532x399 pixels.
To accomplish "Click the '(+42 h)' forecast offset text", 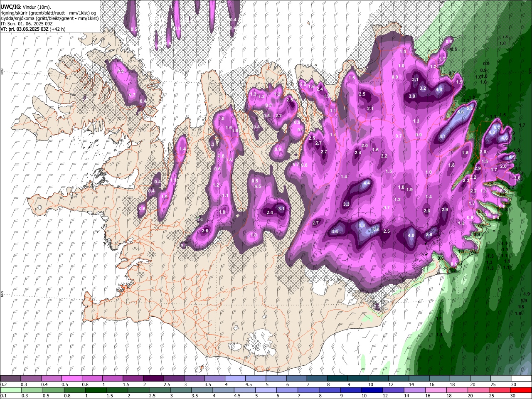I will (x=58, y=29).
